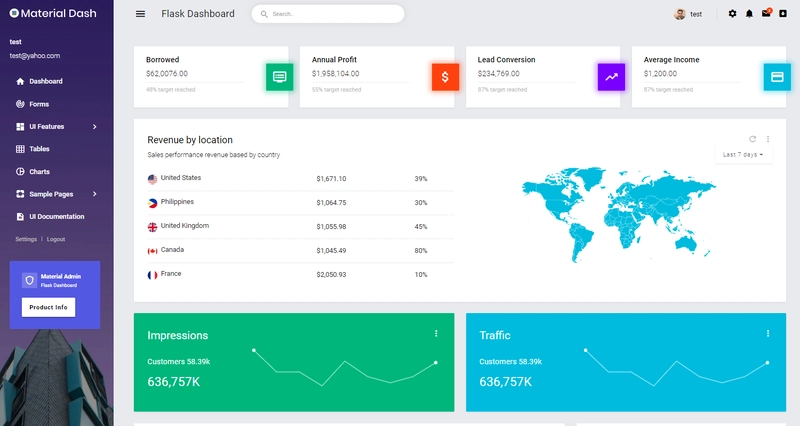Click the orange dollar Annual Profit icon
The height and width of the screenshot is (426, 800).
tap(445, 77)
